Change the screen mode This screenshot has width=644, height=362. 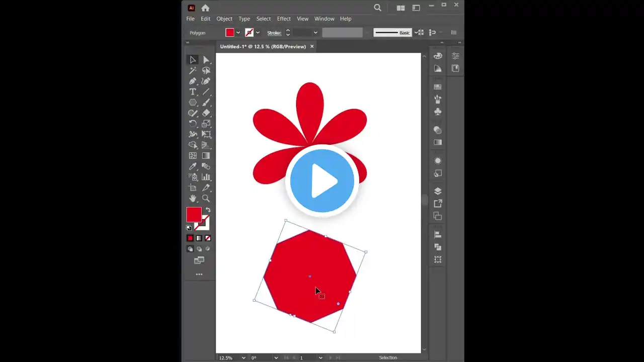tap(199, 260)
